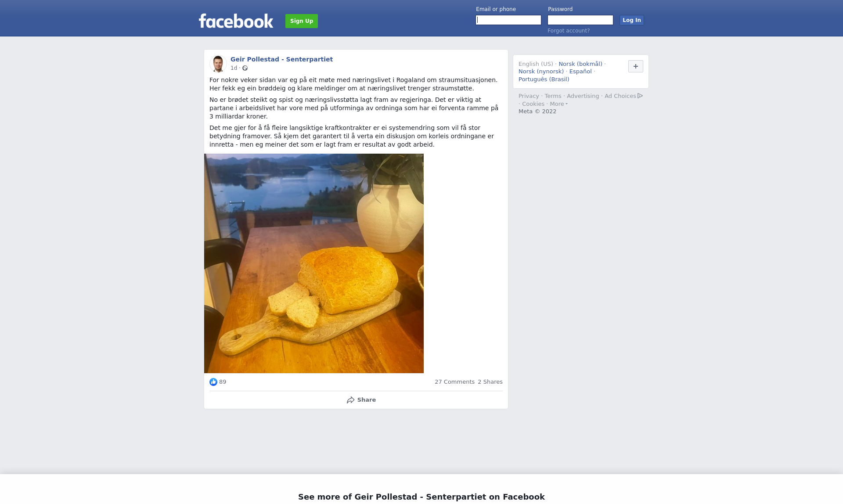Viewport: 843px width, 504px height.
Task: Open the Forgot account? link
Action: click(x=569, y=31)
